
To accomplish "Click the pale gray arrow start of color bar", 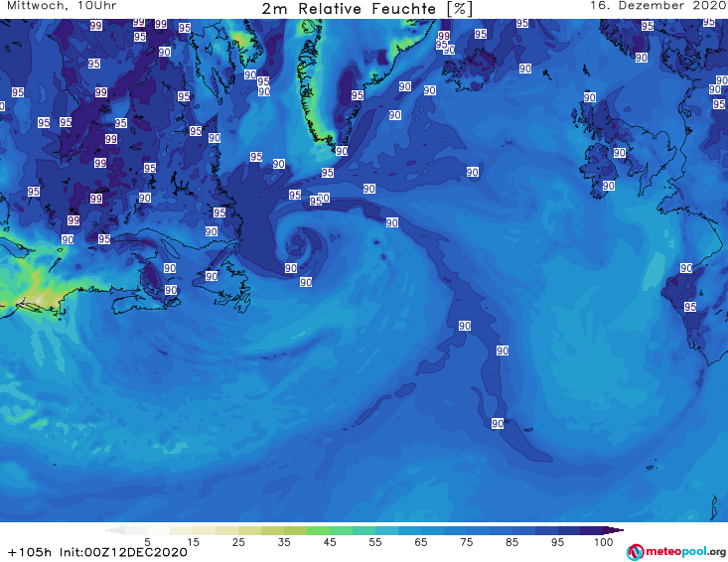I will pos(114,530).
